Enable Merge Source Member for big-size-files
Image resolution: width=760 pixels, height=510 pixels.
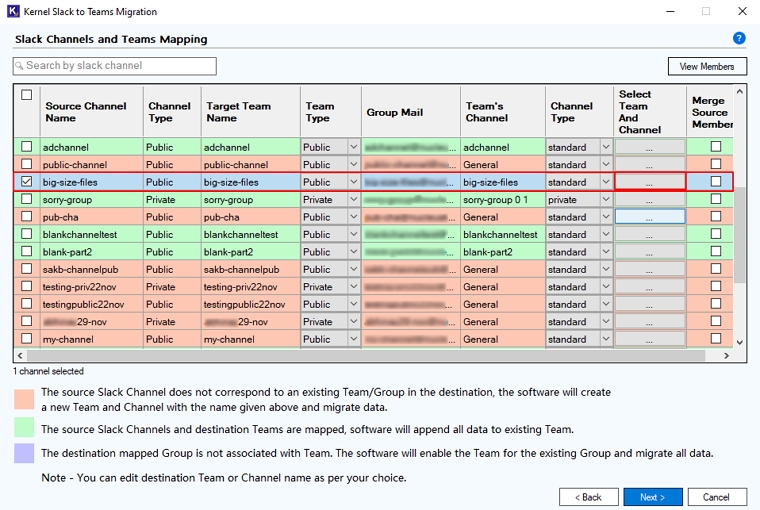715,181
